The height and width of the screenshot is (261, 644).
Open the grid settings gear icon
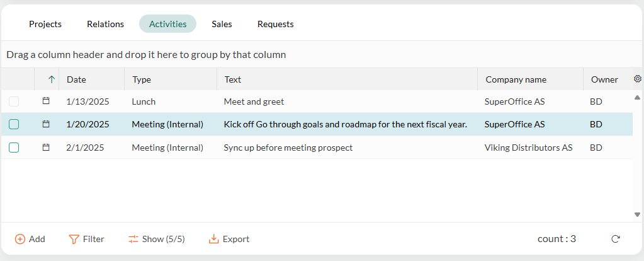[x=638, y=79]
